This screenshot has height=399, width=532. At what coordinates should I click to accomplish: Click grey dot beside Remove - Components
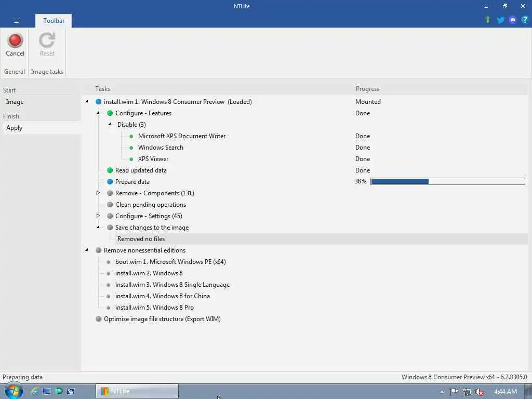[110, 193]
